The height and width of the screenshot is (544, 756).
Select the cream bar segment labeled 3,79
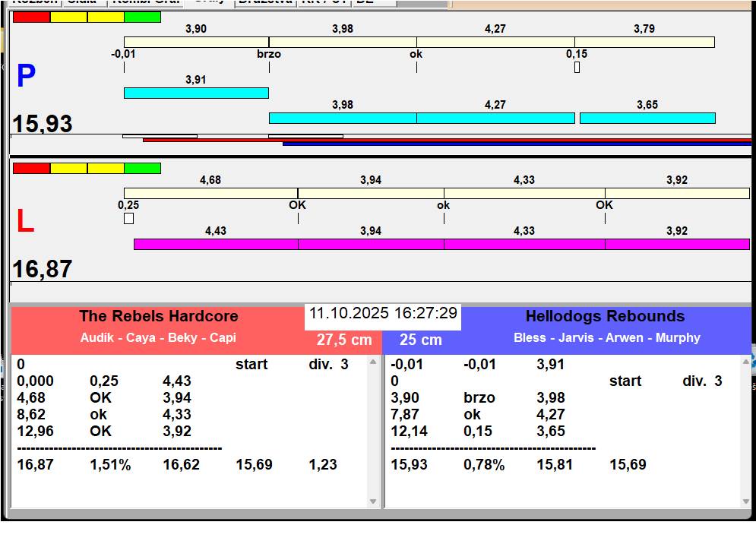[x=644, y=42]
